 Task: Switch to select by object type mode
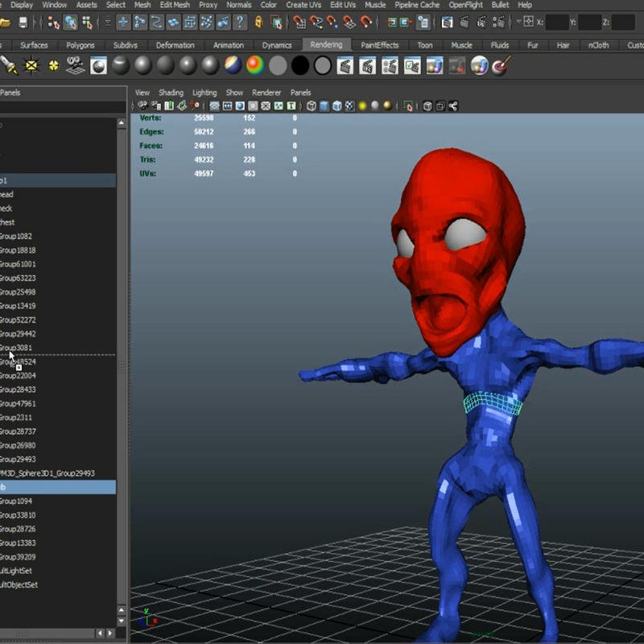(x=70, y=23)
